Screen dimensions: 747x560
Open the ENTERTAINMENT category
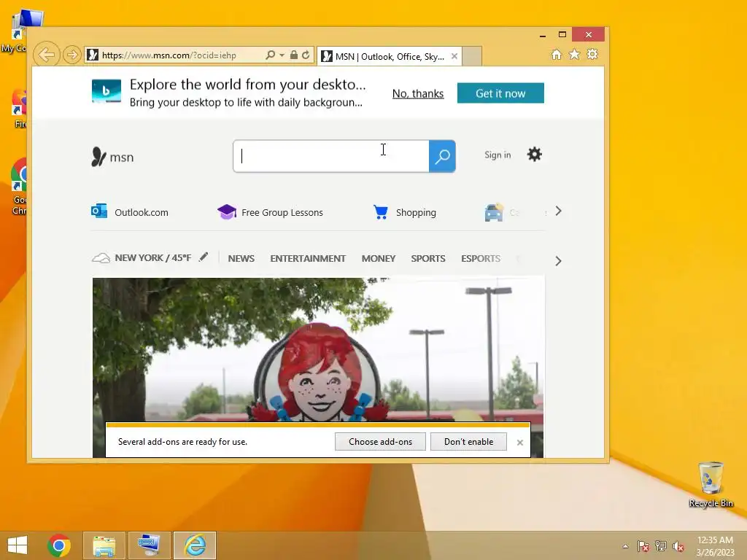(308, 258)
